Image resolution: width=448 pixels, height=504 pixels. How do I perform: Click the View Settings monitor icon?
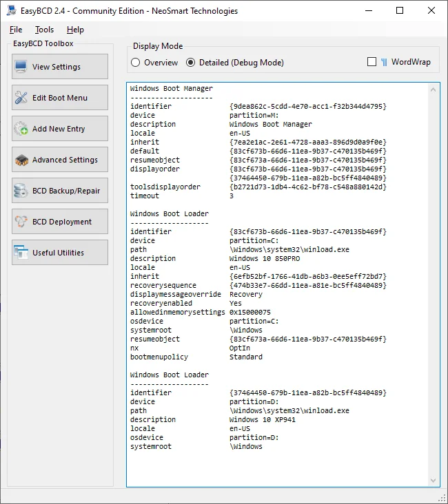point(21,67)
